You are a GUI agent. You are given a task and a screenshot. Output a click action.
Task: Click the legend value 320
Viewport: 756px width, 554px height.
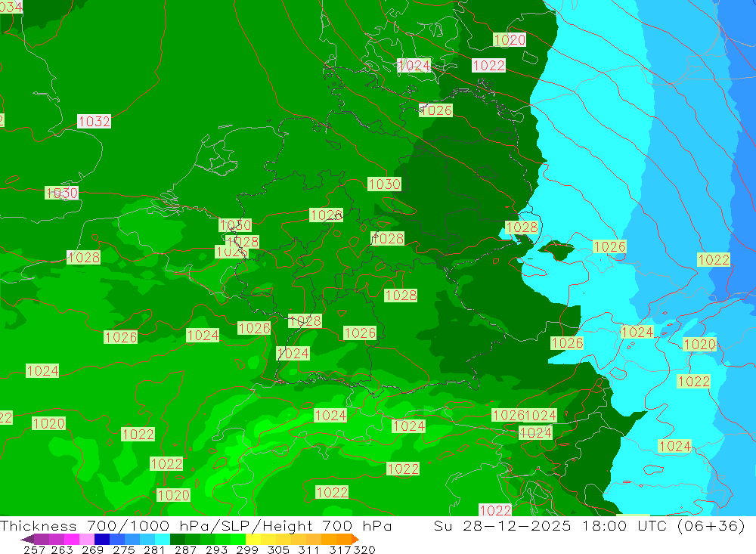364,549
